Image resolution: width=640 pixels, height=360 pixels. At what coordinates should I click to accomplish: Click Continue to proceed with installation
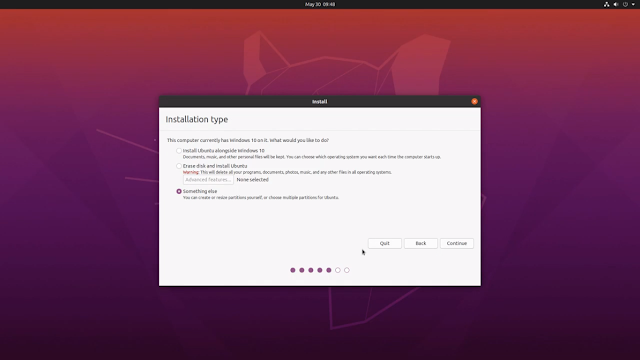456,243
